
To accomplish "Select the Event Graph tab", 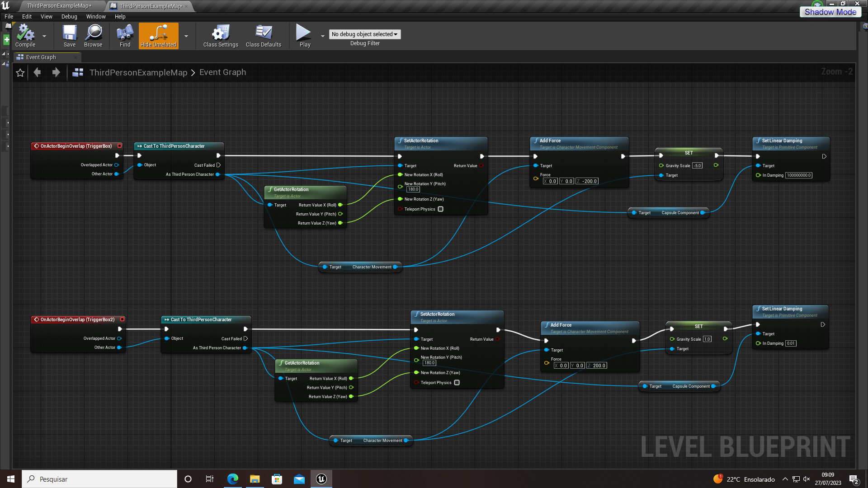I will (47, 57).
